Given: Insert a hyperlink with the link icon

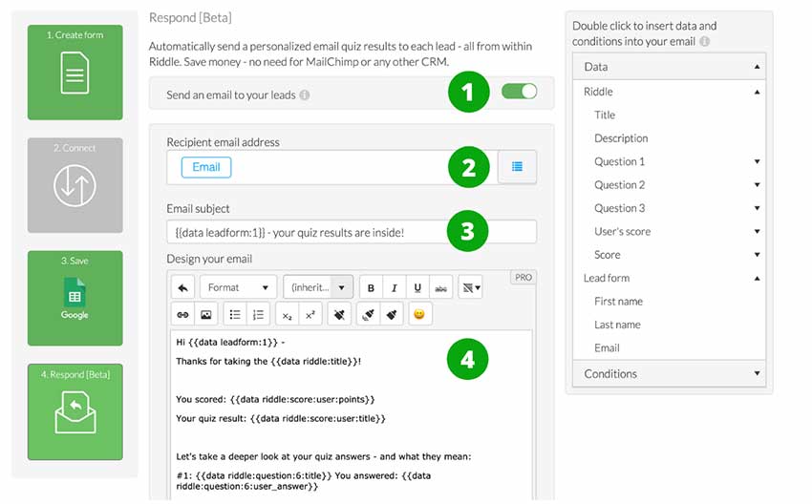Looking at the screenshot, I should pyautogui.click(x=182, y=315).
